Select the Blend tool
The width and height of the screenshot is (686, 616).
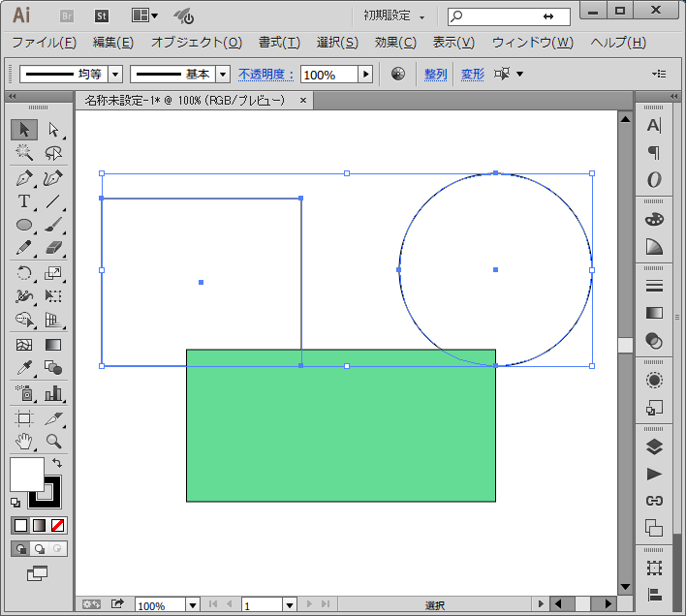click(53, 368)
